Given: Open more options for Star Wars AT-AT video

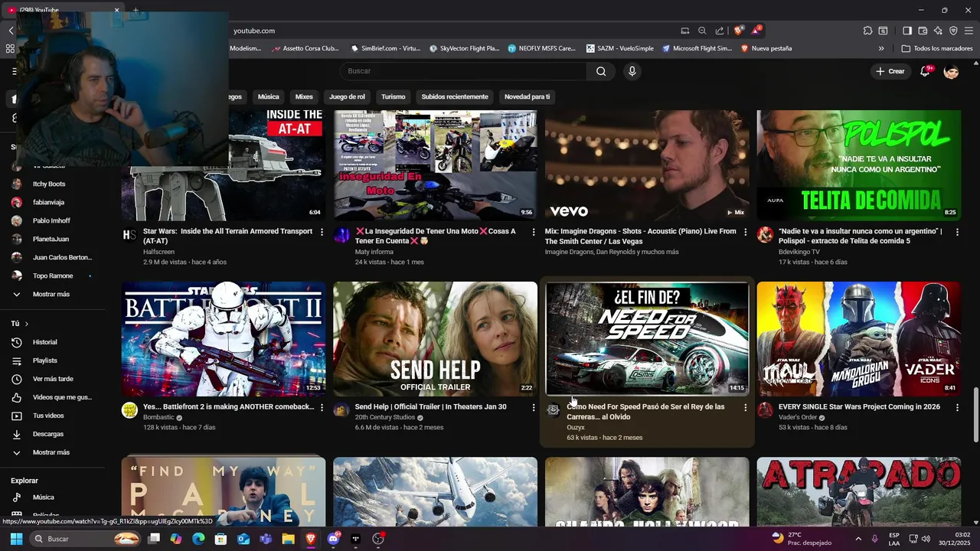Looking at the screenshot, I should click(322, 232).
